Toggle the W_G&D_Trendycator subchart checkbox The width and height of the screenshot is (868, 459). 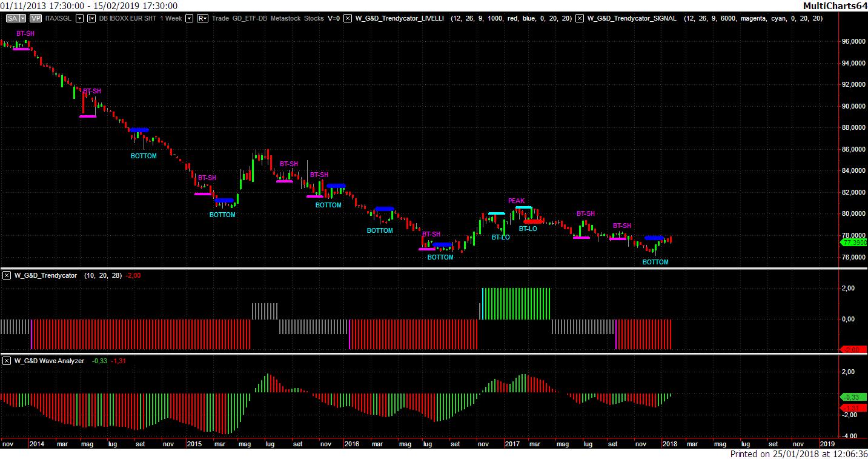click(x=7, y=275)
